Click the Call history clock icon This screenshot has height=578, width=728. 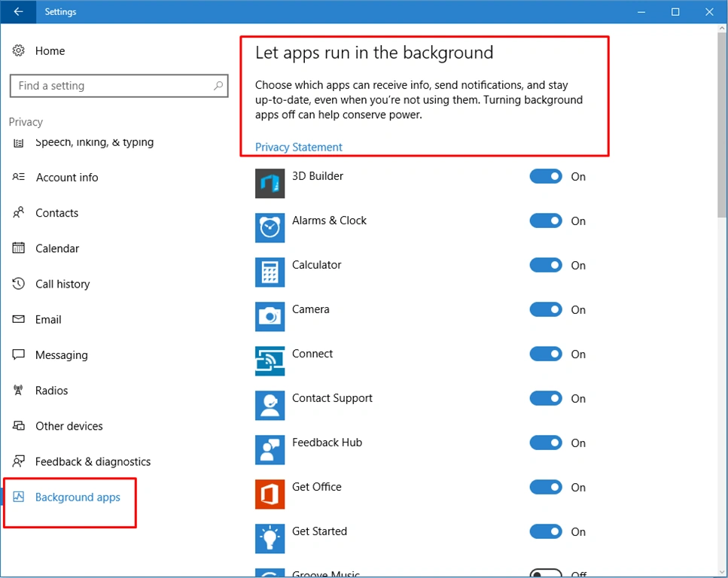tap(18, 284)
